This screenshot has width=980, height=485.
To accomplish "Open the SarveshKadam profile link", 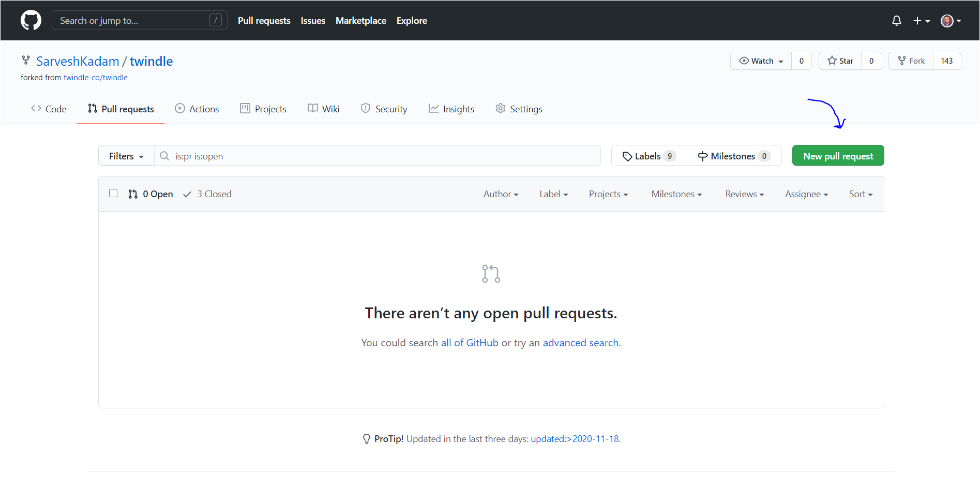I will click(78, 61).
